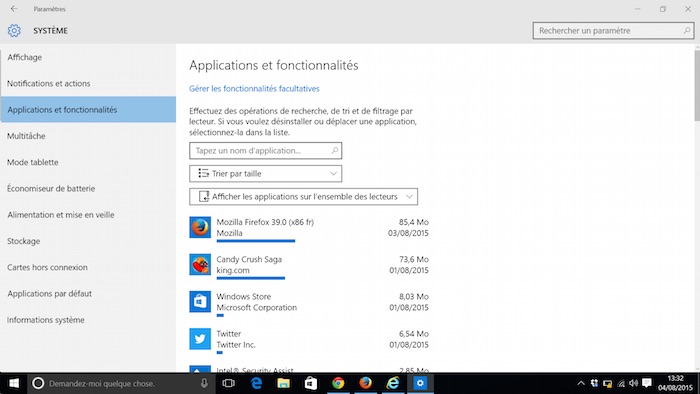The image size is (700, 394).
Task: Select the Mozilla Firefox 39.0 (x86 fr) entry
Action: [x=309, y=228]
